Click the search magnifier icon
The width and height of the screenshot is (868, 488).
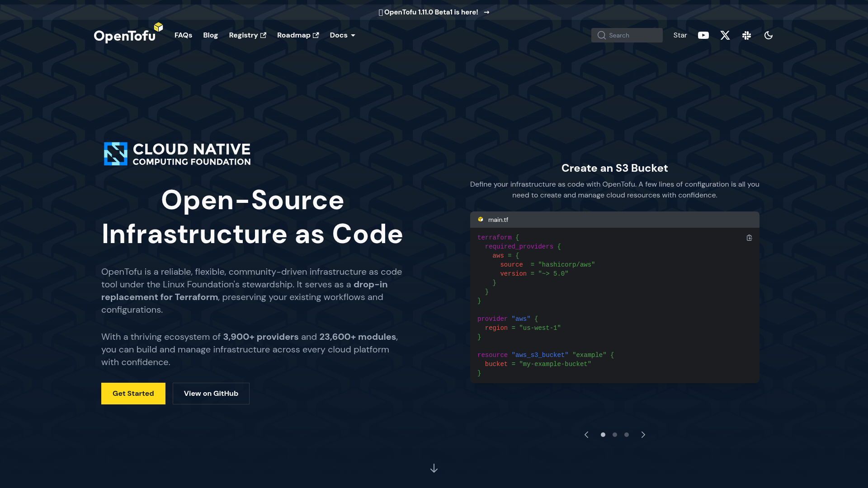(601, 35)
